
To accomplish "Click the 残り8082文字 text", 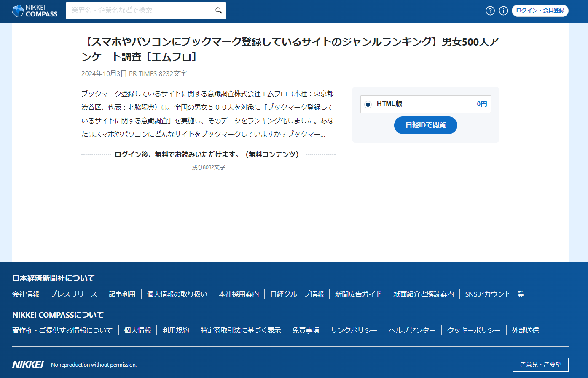I will pyautogui.click(x=209, y=167).
